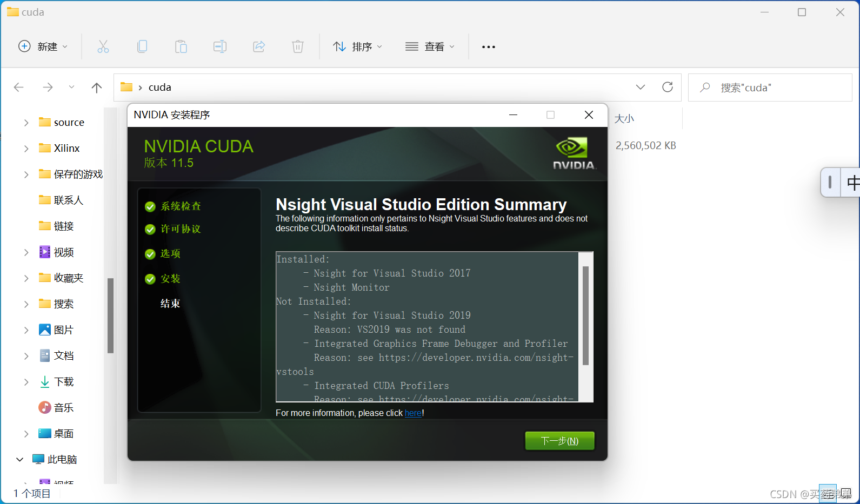The width and height of the screenshot is (860, 504).
Task: Click the 中 input method indicator
Action: tap(853, 183)
